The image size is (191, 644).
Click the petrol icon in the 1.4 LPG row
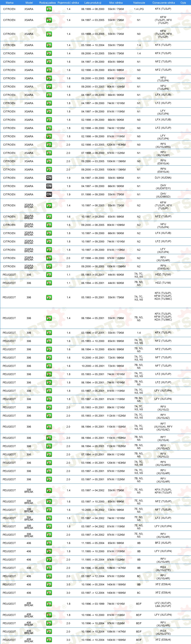coord(49,9)
